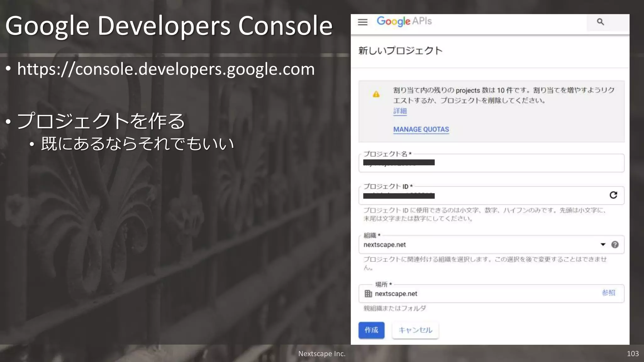Click the console.developers.google.com URL text
The height and width of the screenshot is (362, 644).
point(166,69)
